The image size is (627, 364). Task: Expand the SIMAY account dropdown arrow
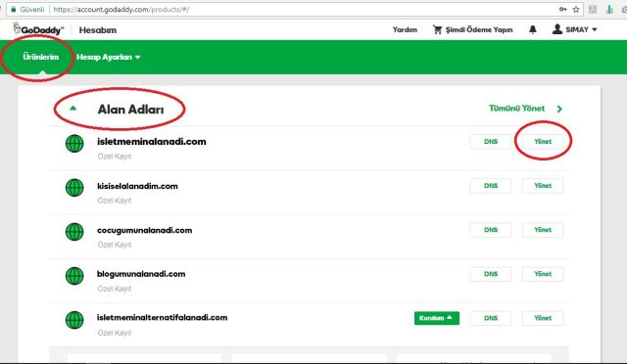tap(595, 29)
